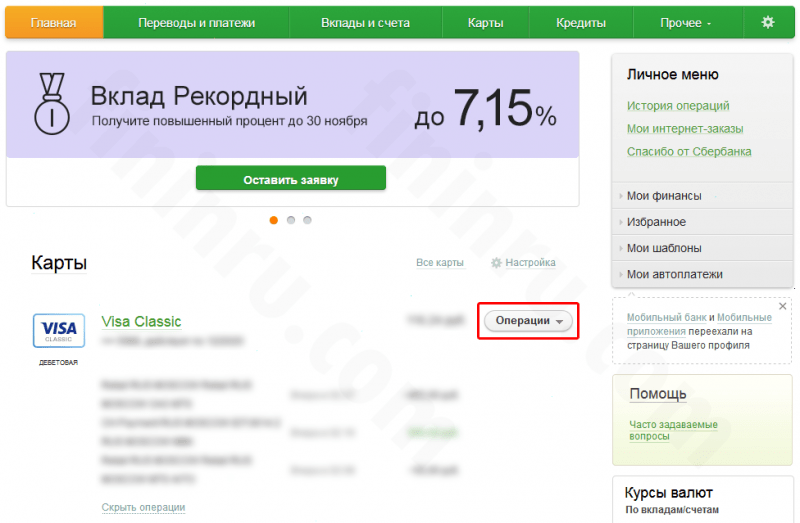Open Мобильные приложения link
The height and width of the screenshot is (523, 800).
[701, 325]
